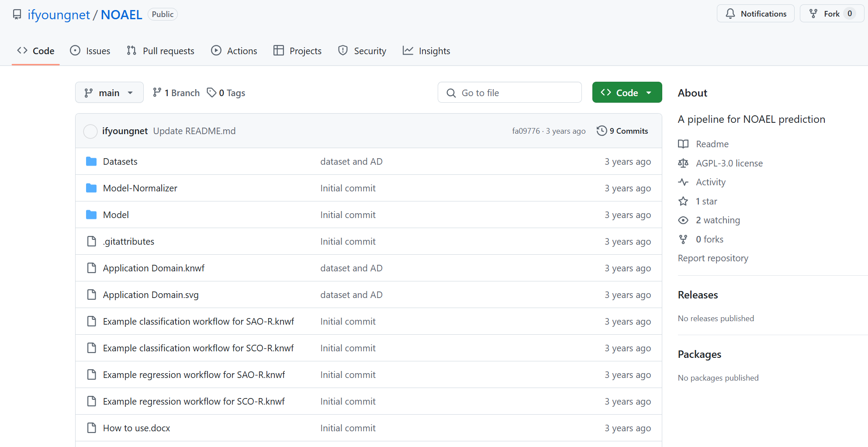868x447 pixels.
Task: Click the Application Domain.knwf file icon
Action: coord(91,268)
